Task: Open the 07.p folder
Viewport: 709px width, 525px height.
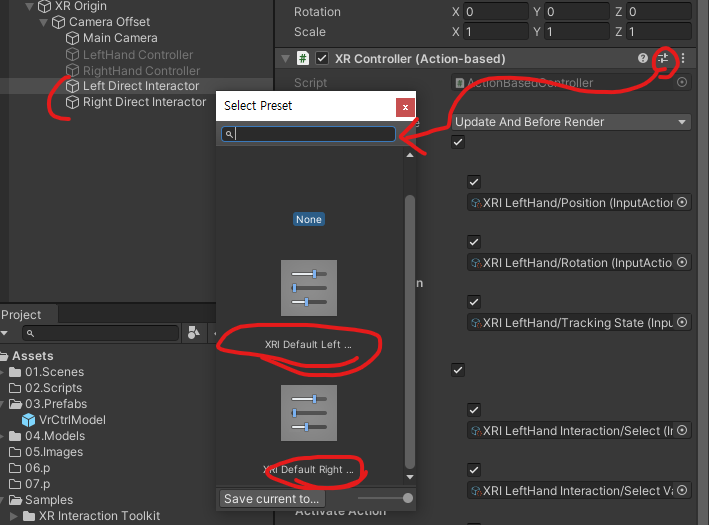Action: (30, 484)
